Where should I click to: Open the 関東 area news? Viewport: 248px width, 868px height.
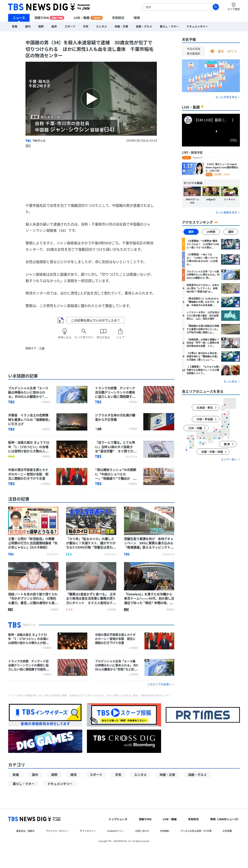point(228,444)
